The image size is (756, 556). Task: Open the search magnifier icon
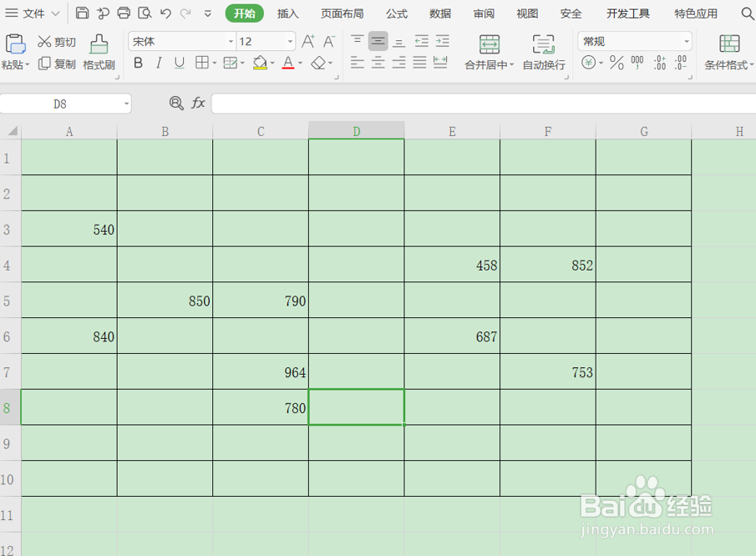click(x=748, y=13)
